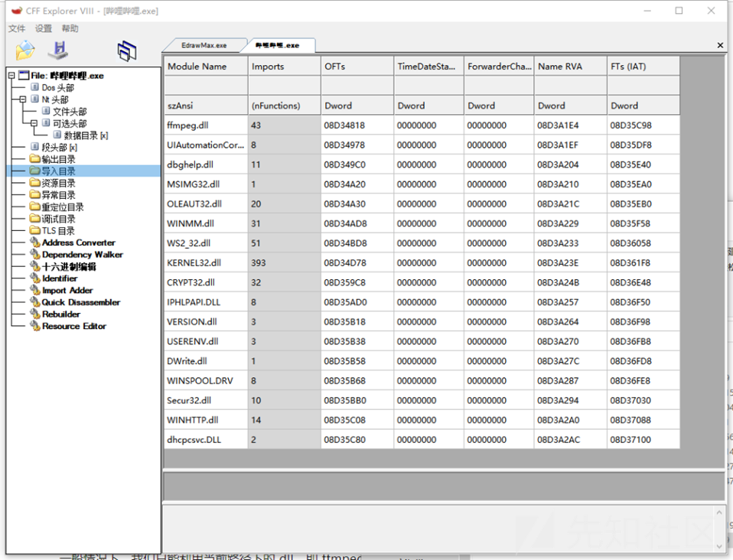Select the USERENV.dll module row
The image size is (733, 560).
[422, 341]
